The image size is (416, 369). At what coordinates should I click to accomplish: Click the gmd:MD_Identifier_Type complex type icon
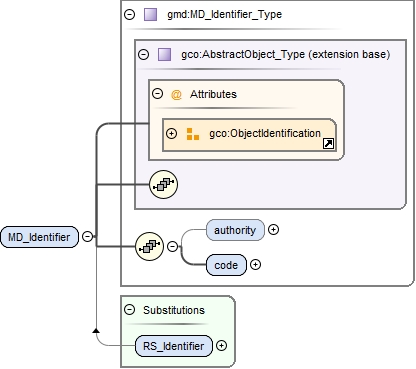coord(150,14)
